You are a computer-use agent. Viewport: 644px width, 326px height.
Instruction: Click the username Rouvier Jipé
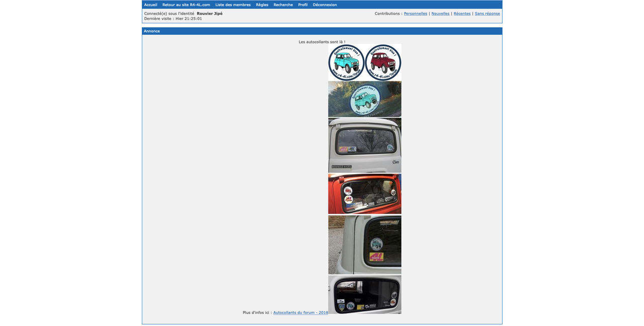tap(209, 14)
